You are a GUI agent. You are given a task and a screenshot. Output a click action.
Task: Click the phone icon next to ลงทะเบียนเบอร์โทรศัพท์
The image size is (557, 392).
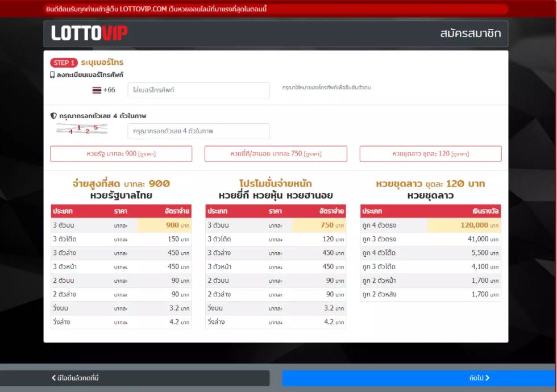click(52, 75)
